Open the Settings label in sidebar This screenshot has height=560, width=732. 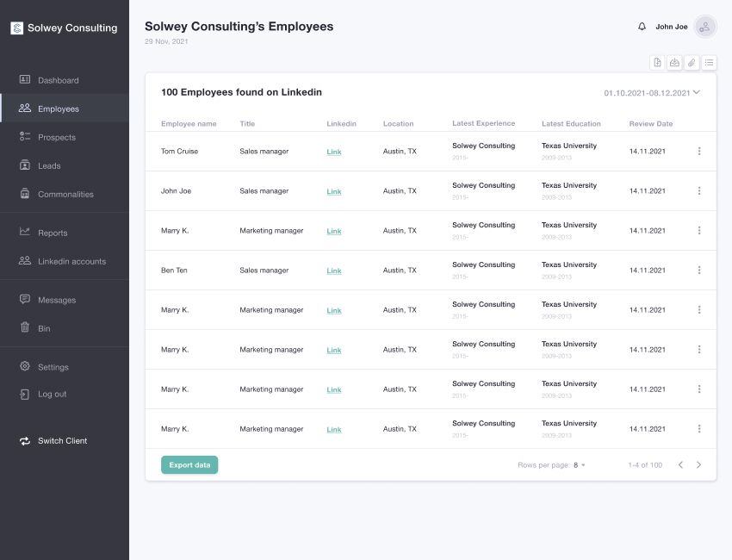pos(53,367)
